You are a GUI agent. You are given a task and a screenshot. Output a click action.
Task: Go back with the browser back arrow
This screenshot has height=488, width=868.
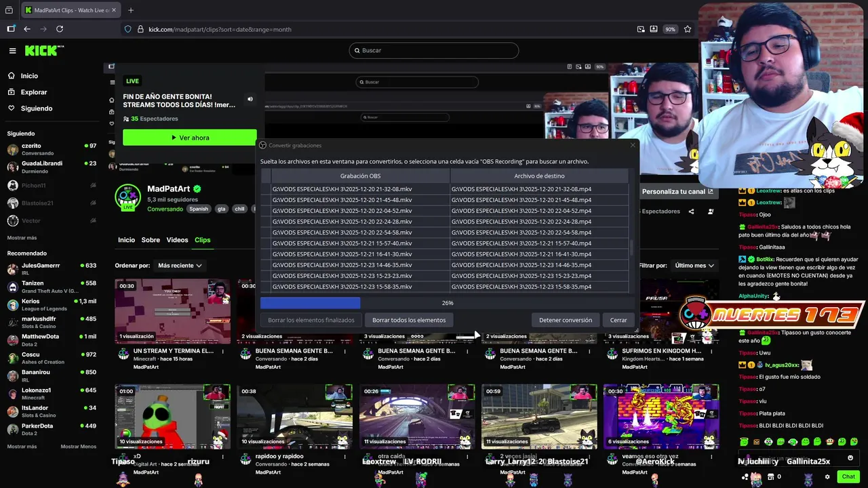pyautogui.click(x=27, y=29)
